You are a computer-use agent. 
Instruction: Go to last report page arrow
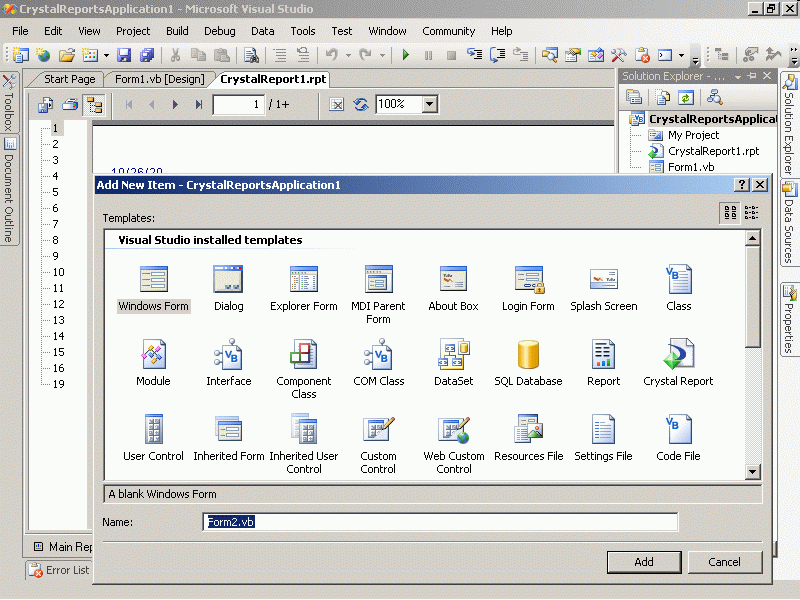(198, 105)
